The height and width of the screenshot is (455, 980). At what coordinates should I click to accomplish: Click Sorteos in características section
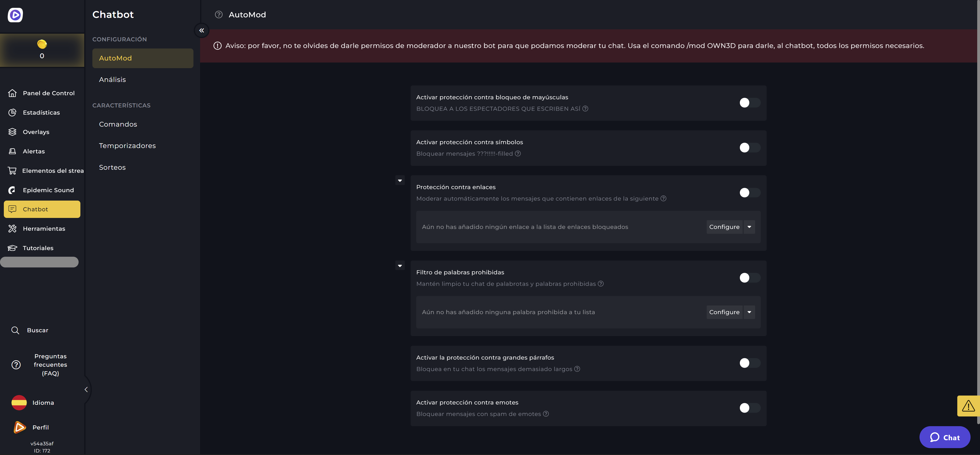(112, 167)
